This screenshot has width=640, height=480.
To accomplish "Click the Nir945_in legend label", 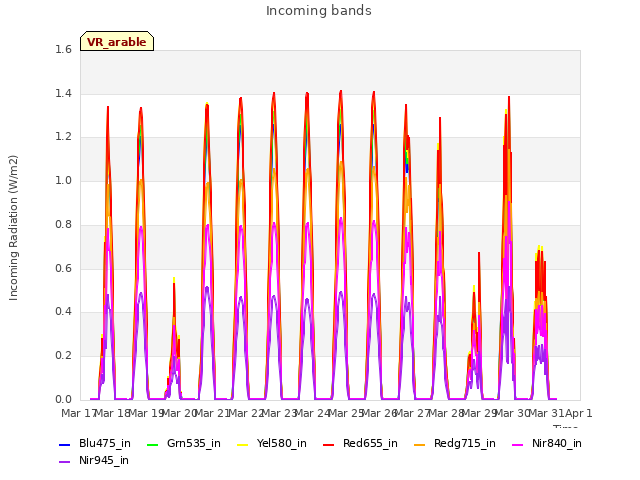I will (x=104, y=460).
